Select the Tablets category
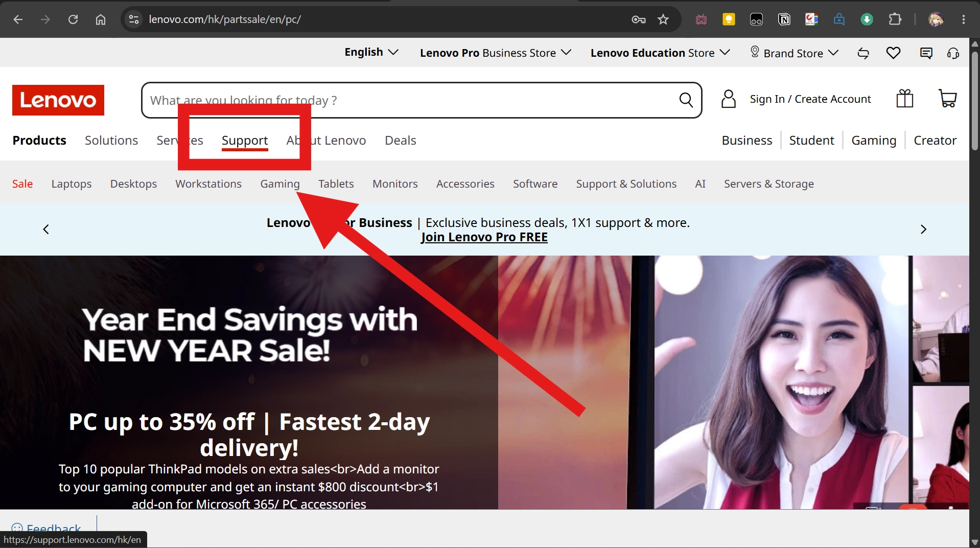The height and width of the screenshot is (548, 980). tap(336, 184)
